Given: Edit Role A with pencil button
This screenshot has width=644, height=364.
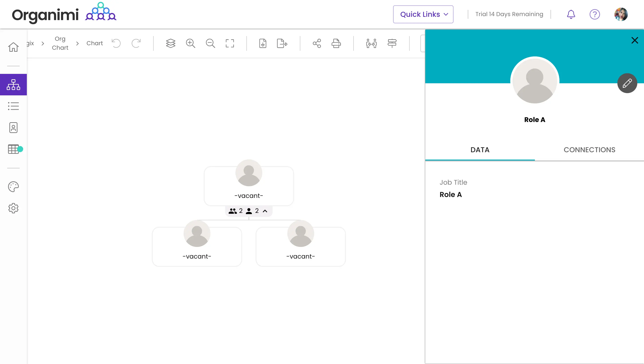Looking at the screenshot, I should (x=627, y=83).
